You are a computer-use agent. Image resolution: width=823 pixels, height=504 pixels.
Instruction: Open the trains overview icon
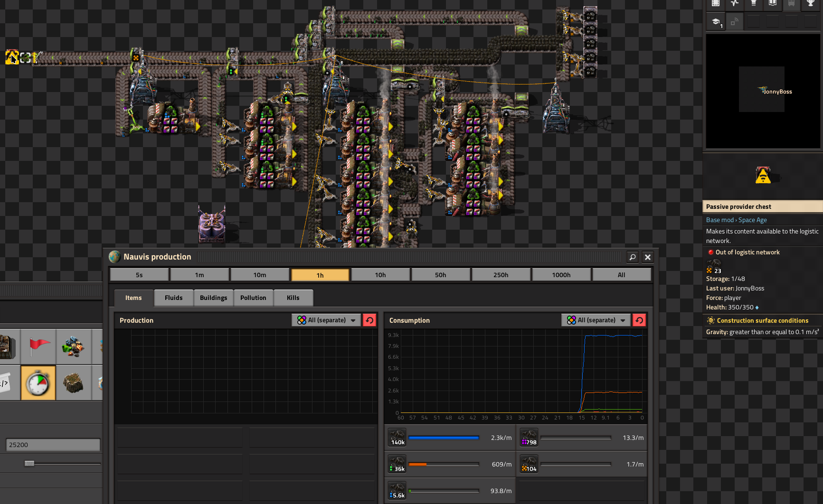point(792,4)
